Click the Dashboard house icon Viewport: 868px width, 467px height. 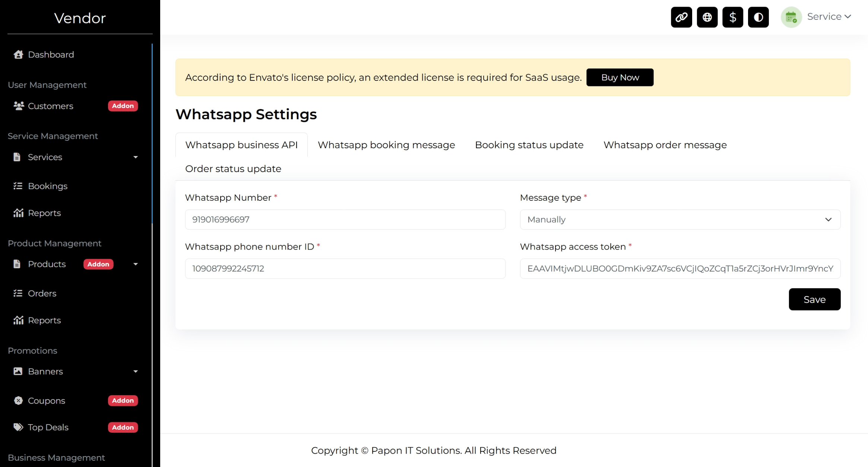[18, 55]
